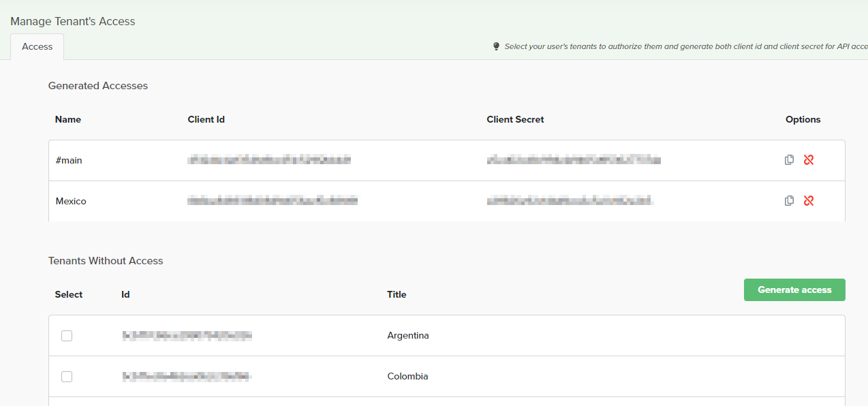Click blurred Id of Argentina tenant

(x=187, y=336)
